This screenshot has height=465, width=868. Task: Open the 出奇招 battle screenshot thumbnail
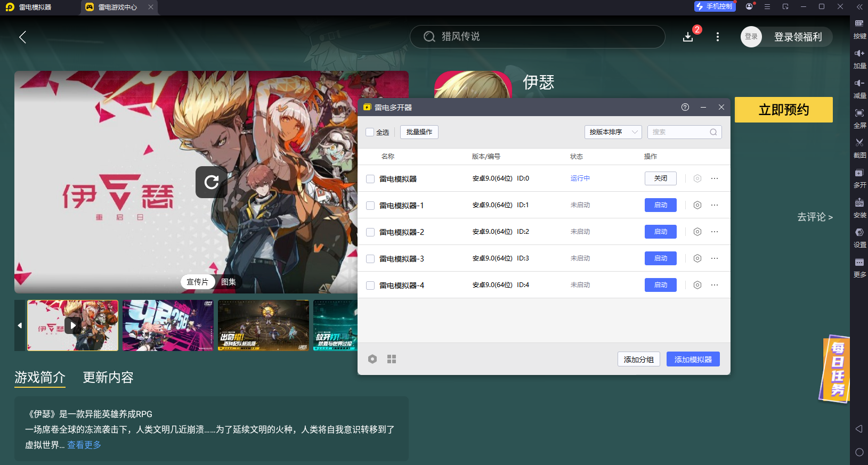263,325
